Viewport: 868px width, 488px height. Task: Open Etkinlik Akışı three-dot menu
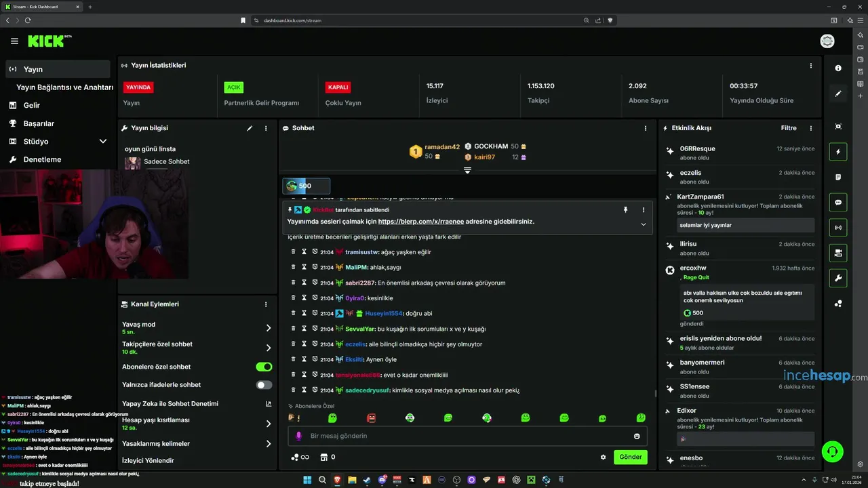(811, 128)
